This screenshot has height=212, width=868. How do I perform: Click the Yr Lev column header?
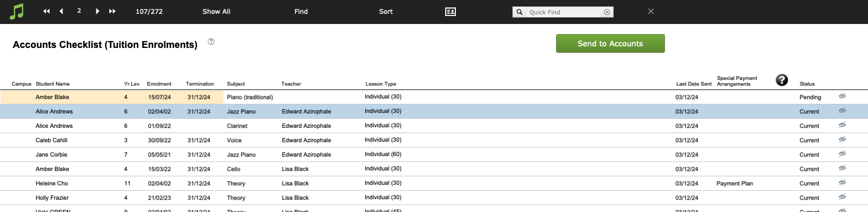[132, 84]
